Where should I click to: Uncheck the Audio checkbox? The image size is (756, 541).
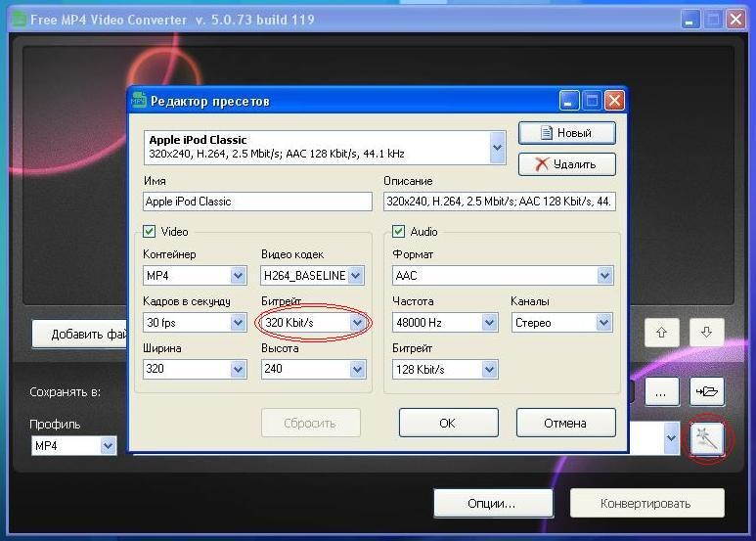pos(398,232)
